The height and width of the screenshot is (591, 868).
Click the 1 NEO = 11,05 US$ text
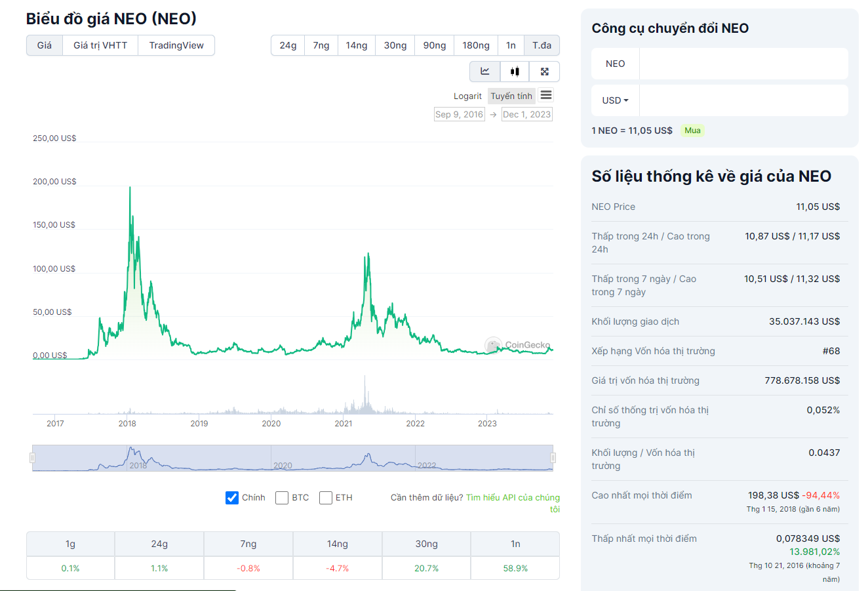(632, 131)
